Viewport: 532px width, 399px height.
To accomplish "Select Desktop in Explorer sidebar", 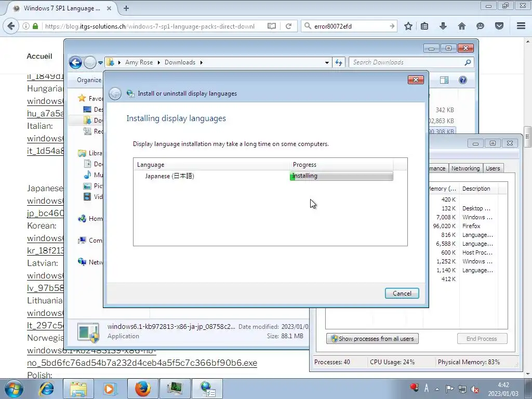I will click(93, 109).
